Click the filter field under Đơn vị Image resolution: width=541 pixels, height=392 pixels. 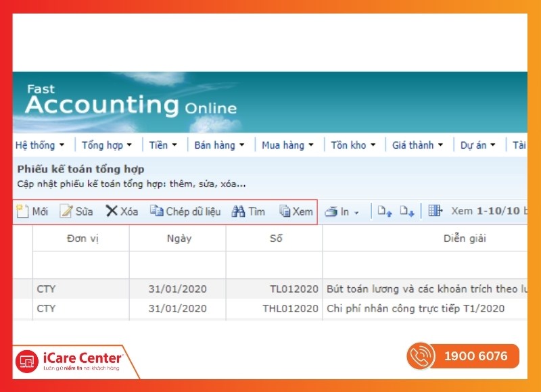[81, 265]
